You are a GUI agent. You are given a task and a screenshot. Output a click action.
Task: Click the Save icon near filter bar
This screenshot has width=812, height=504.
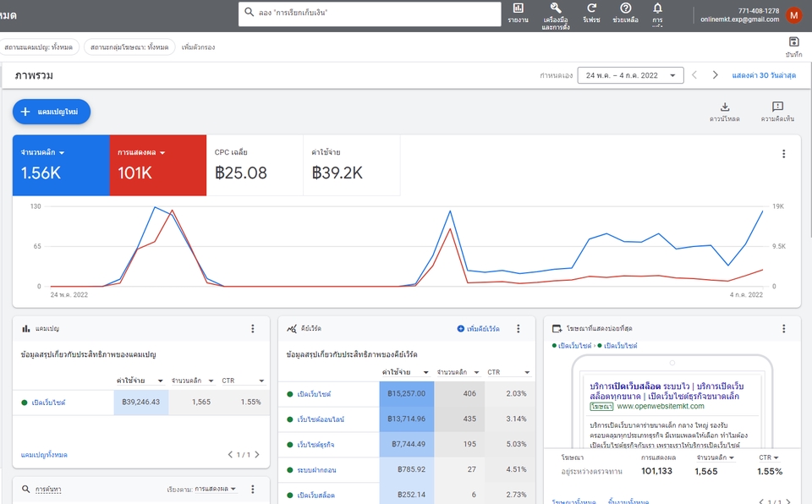pyautogui.click(x=793, y=42)
